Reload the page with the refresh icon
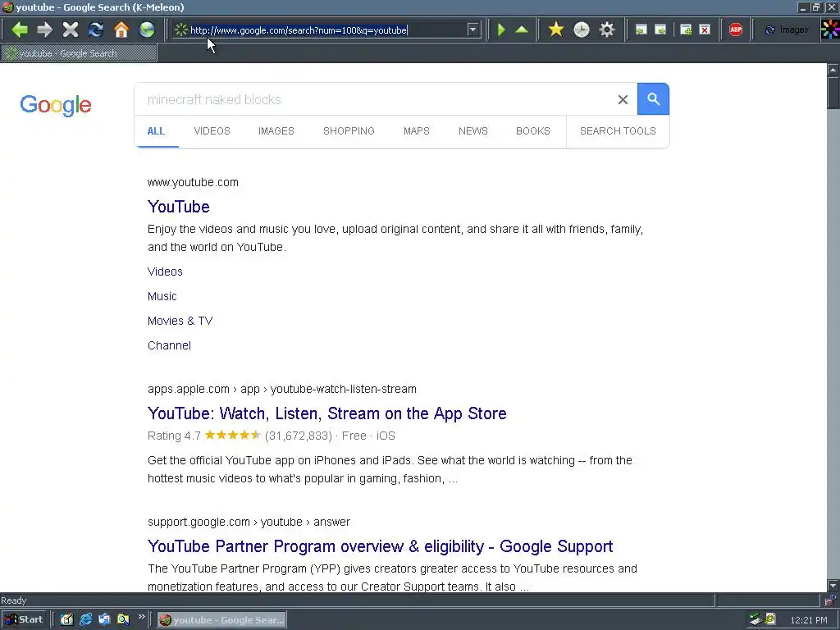 (x=96, y=30)
